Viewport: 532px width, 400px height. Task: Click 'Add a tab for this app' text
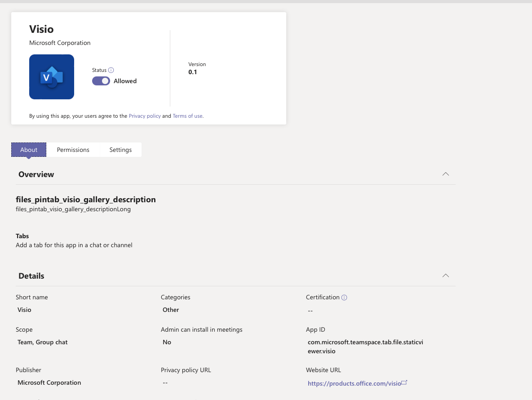[74, 245]
